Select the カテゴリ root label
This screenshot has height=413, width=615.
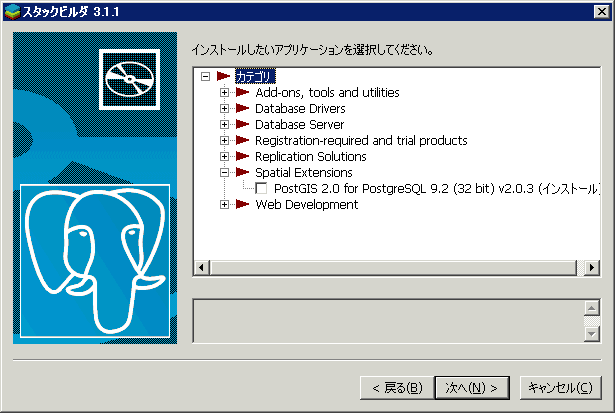[x=255, y=76]
